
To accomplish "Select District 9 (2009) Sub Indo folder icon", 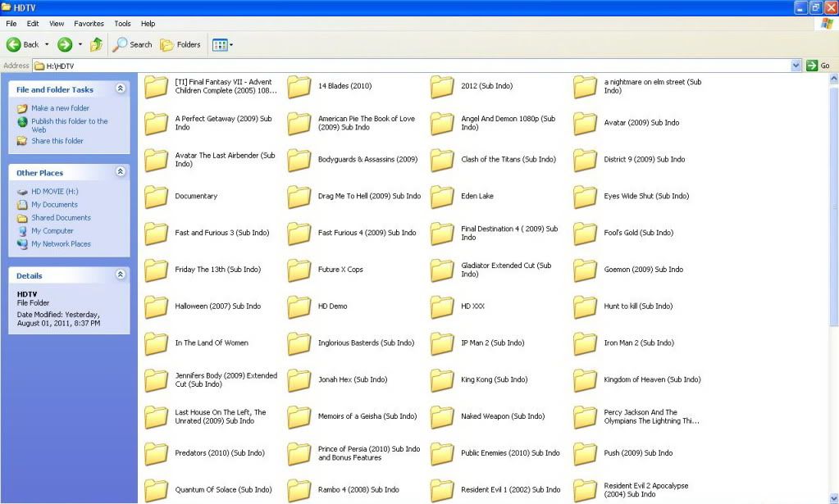I will pyautogui.click(x=586, y=161).
